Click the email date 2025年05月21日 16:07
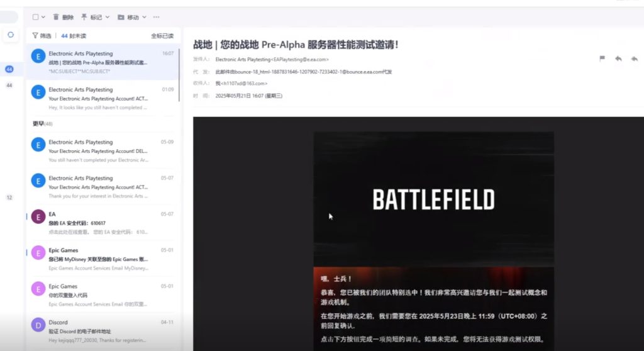The image size is (644, 351). 249,96
